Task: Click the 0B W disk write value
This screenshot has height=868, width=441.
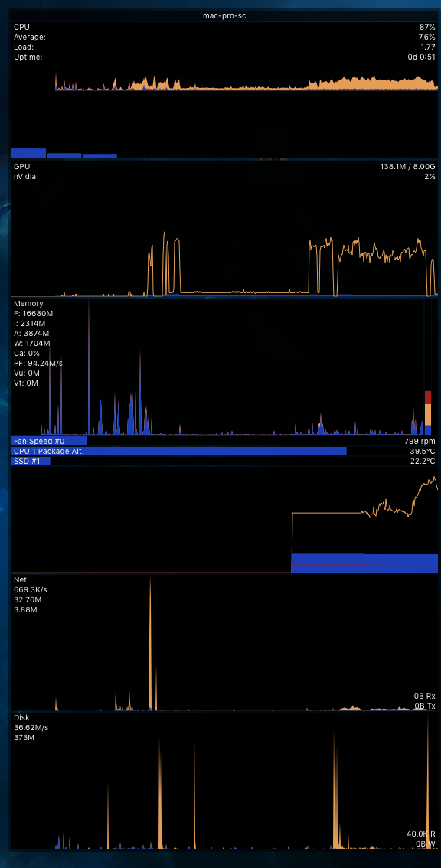Action: pyautogui.click(x=426, y=844)
